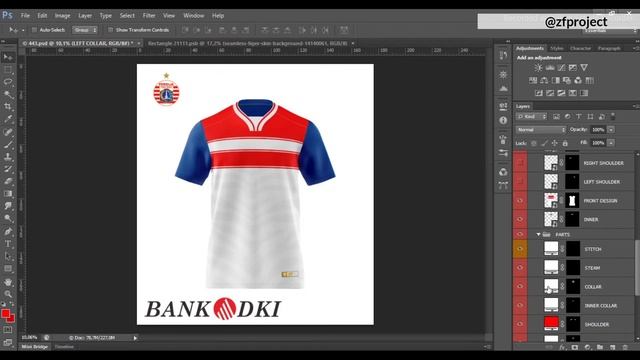Select the Crop tool
640x360 pixels.
pos(8,107)
